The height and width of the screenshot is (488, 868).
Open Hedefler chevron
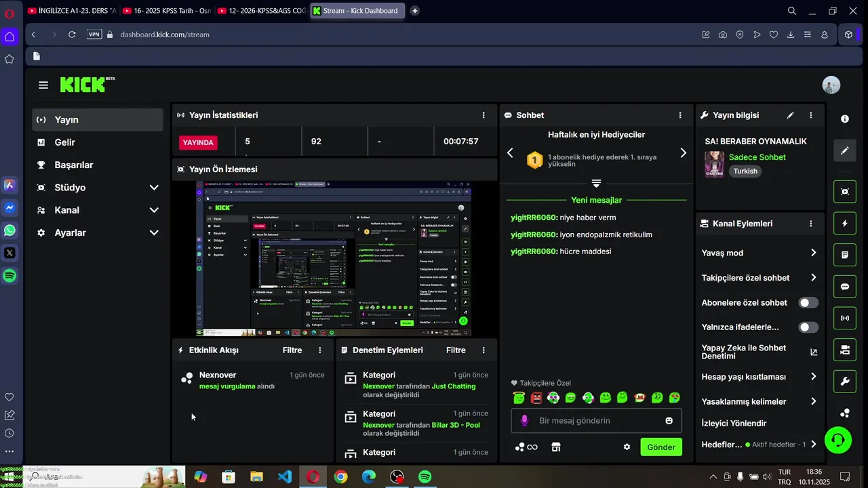[813, 445]
